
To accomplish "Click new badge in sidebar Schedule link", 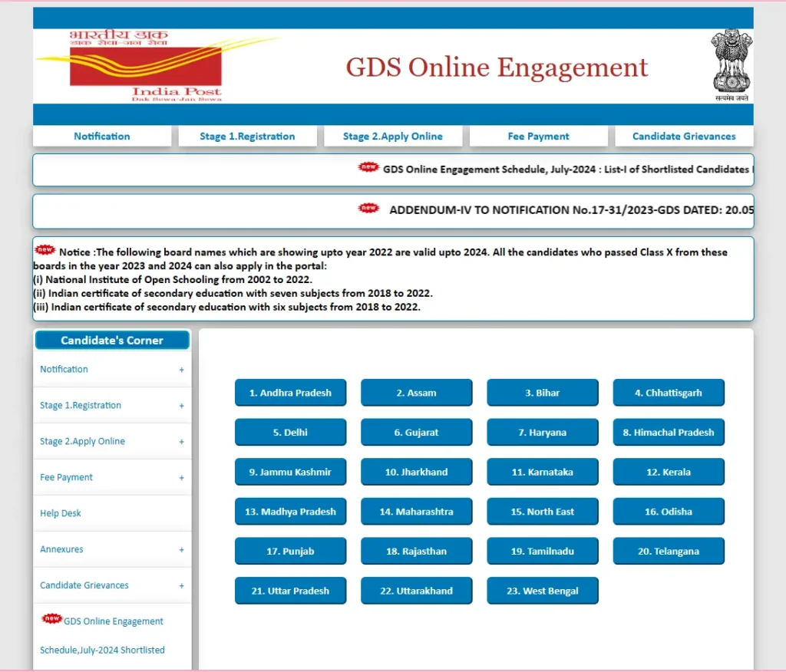I will tap(52, 618).
